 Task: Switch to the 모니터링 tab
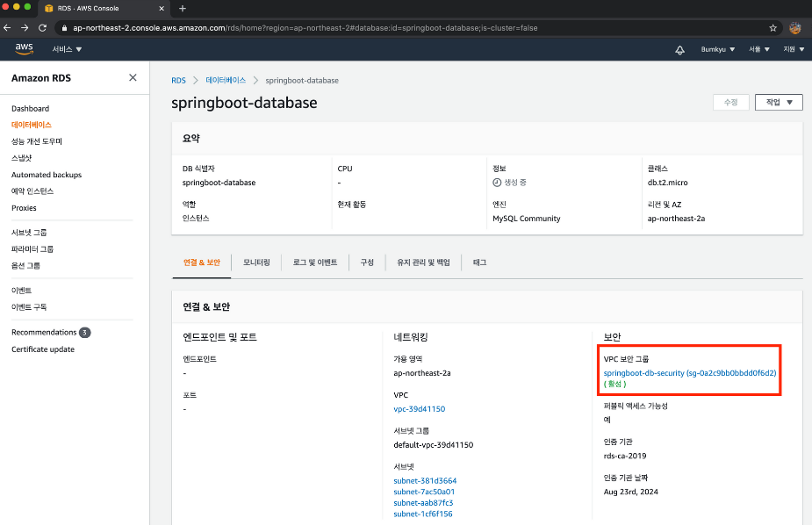pyautogui.click(x=256, y=262)
